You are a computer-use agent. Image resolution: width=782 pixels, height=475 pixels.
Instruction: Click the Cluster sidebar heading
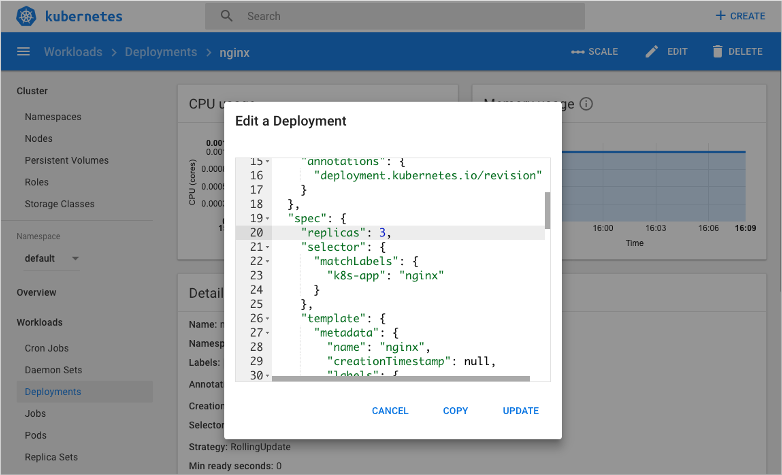point(32,91)
